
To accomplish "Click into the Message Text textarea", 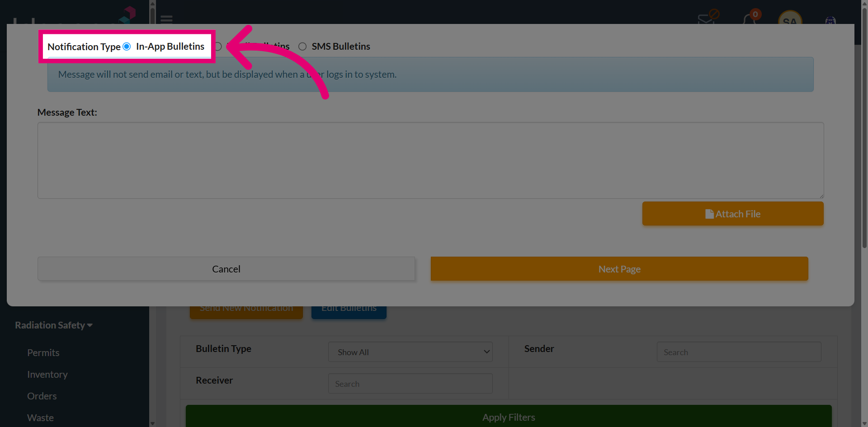I will pos(430,160).
